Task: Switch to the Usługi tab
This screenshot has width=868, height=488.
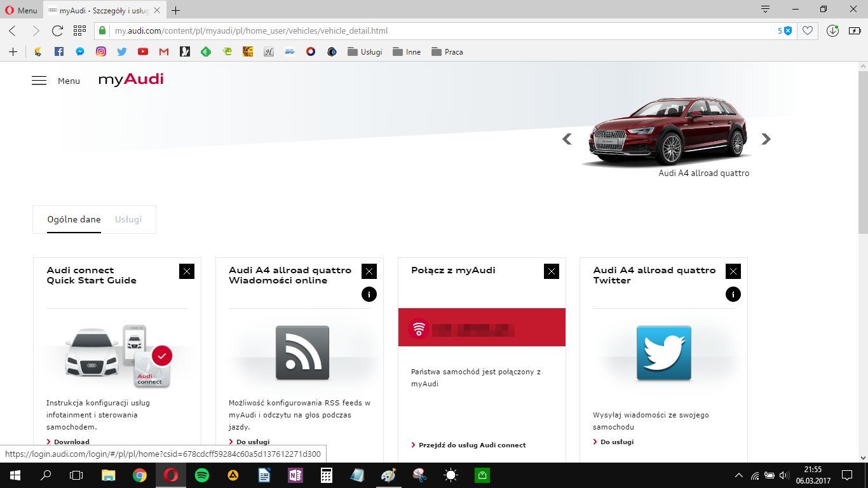Action: (128, 219)
